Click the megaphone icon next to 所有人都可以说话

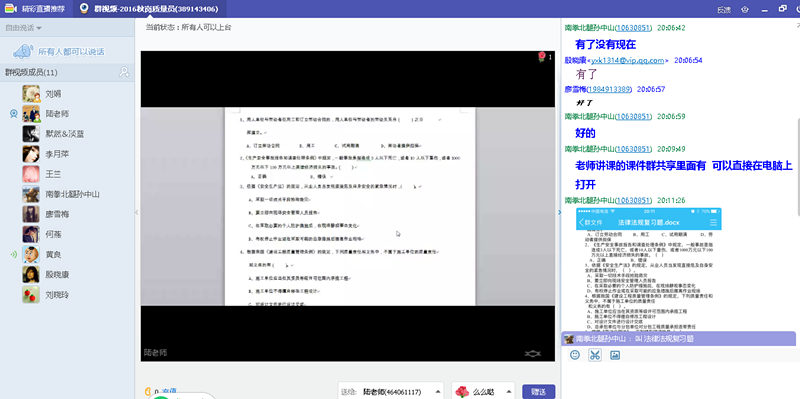click(23, 52)
